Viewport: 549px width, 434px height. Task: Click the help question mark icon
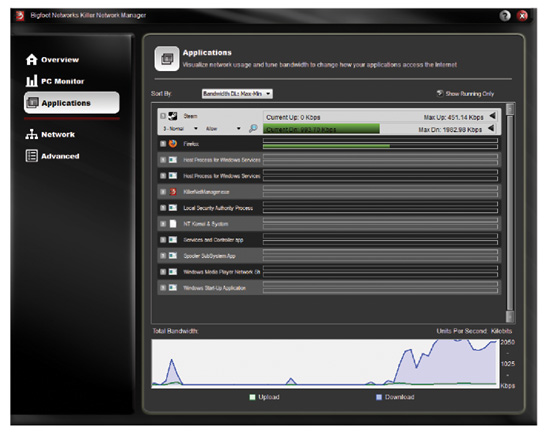505,16
